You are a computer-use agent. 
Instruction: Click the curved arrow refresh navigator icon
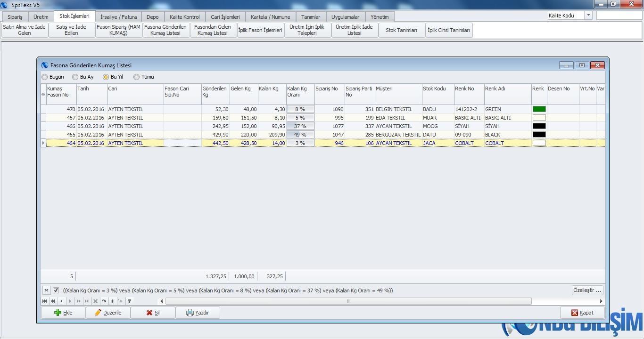click(x=104, y=301)
